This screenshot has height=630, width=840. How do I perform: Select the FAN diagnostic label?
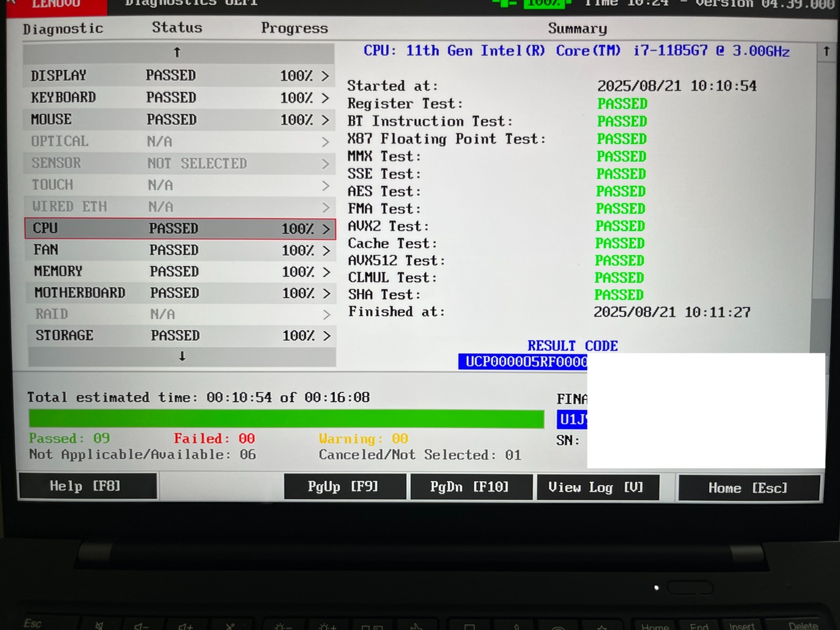(46, 250)
